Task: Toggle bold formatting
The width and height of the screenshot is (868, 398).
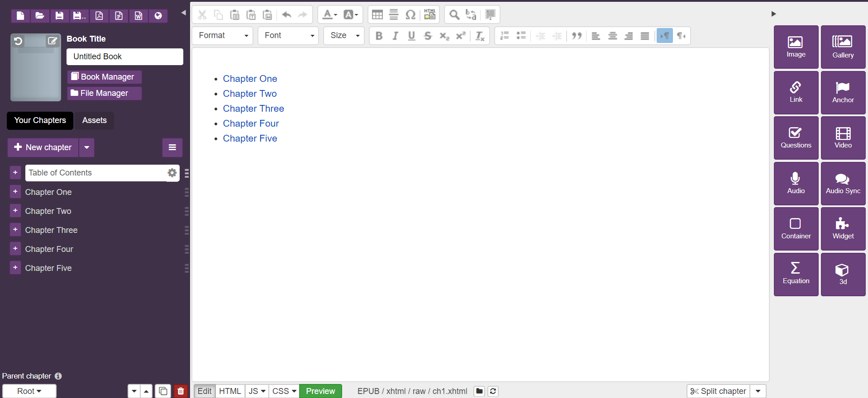Action: point(379,36)
